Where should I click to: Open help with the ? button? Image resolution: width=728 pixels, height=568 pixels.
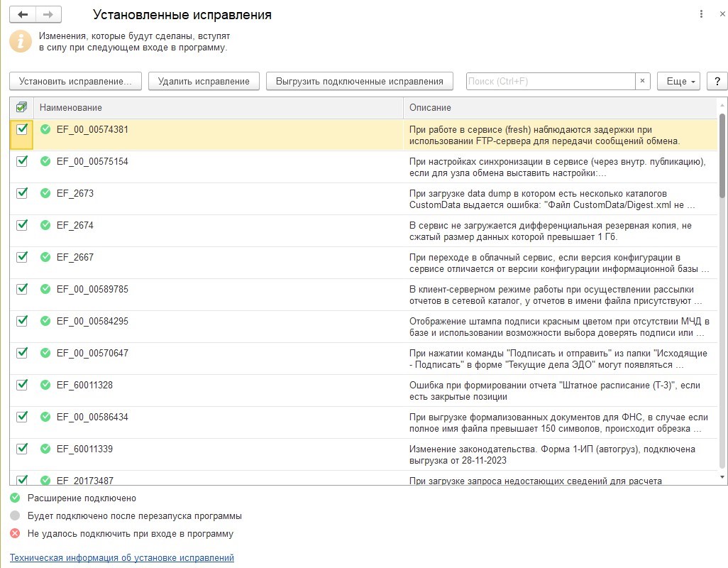[x=717, y=81]
